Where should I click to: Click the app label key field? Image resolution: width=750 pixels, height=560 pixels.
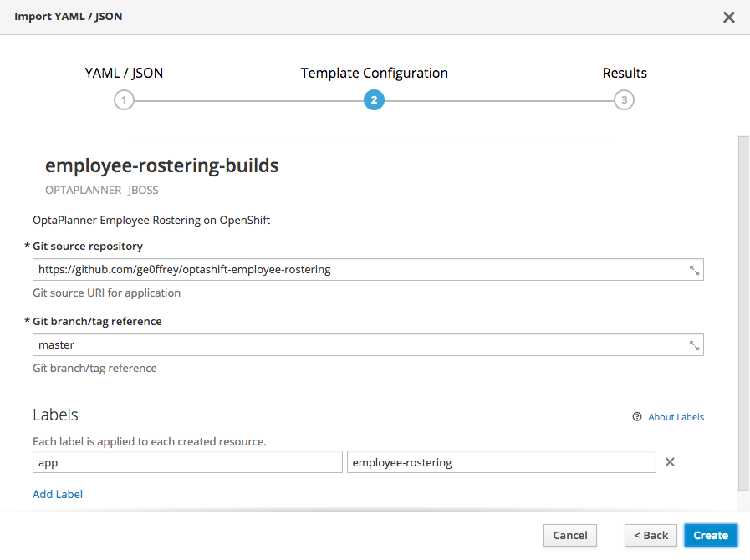coord(187,462)
